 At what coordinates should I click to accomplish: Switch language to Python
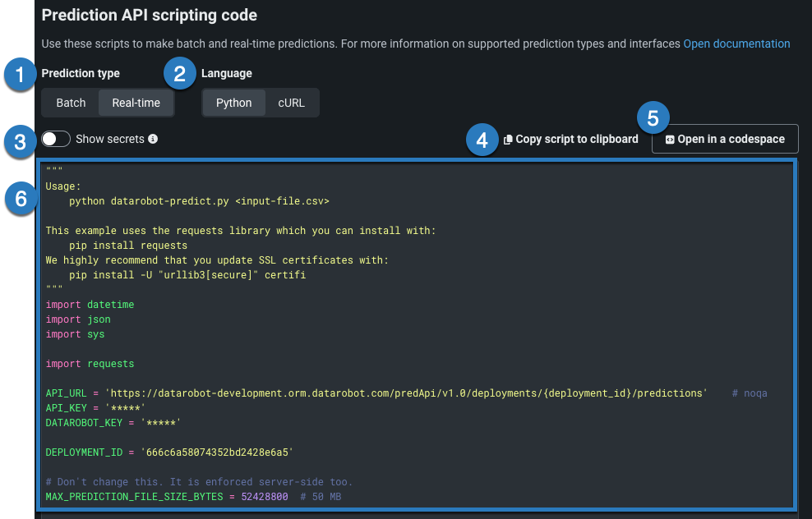pyautogui.click(x=234, y=103)
